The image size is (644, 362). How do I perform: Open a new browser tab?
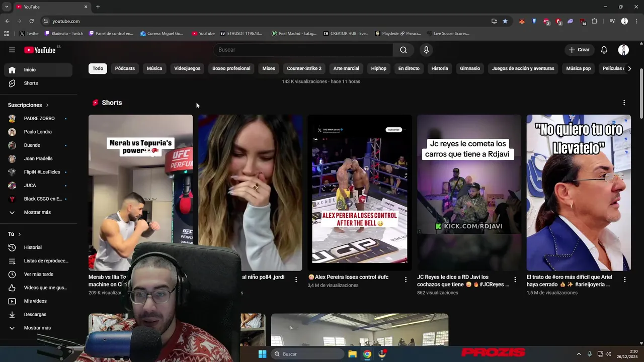(98, 7)
